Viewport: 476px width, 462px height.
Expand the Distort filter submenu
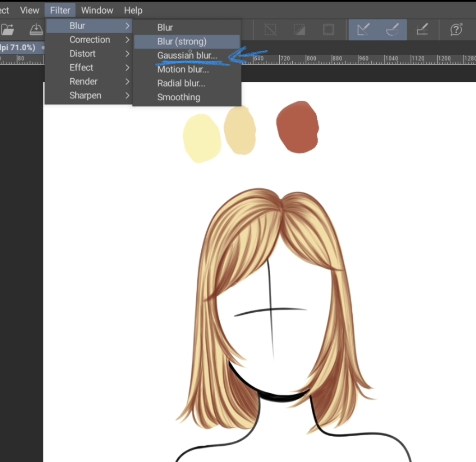pos(83,54)
